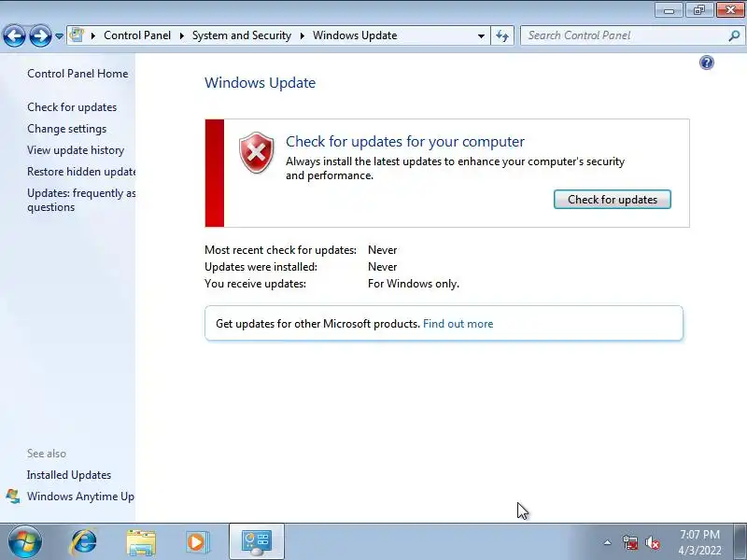Click the red shield error icon
Image resolution: width=747 pixels, height=560 pixels.
click(256, 153)
